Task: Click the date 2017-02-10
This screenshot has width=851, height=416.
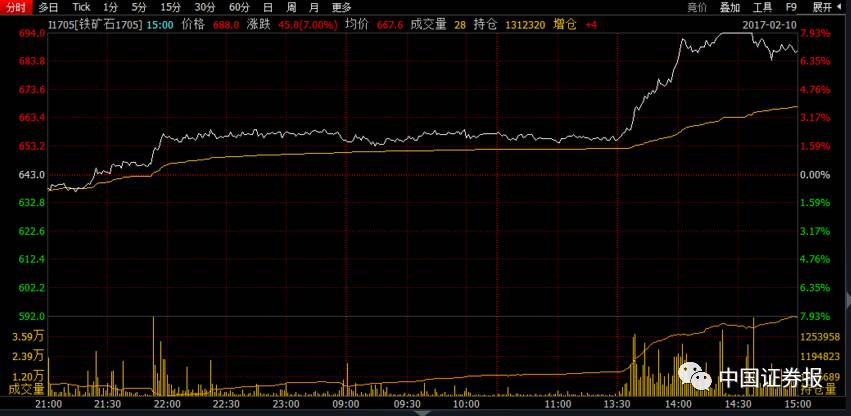Action: [770, 24]
